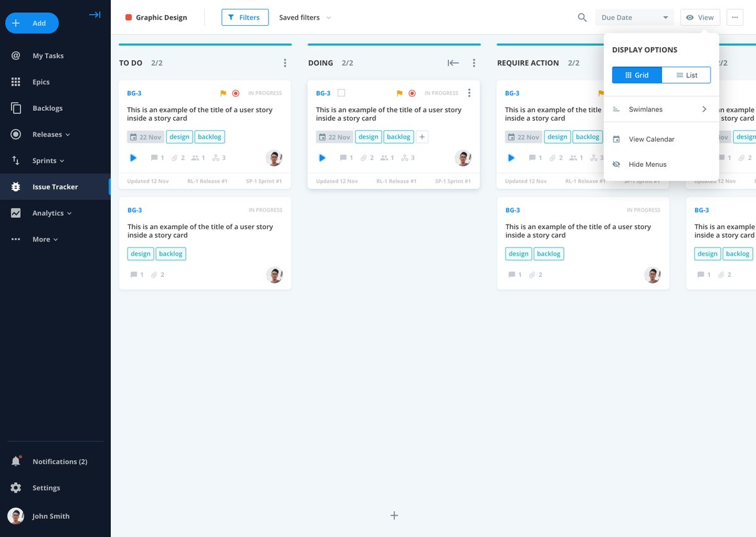Start the play timer on the DOING card
This screenshot has height=537, width=756.
(322, 157)
